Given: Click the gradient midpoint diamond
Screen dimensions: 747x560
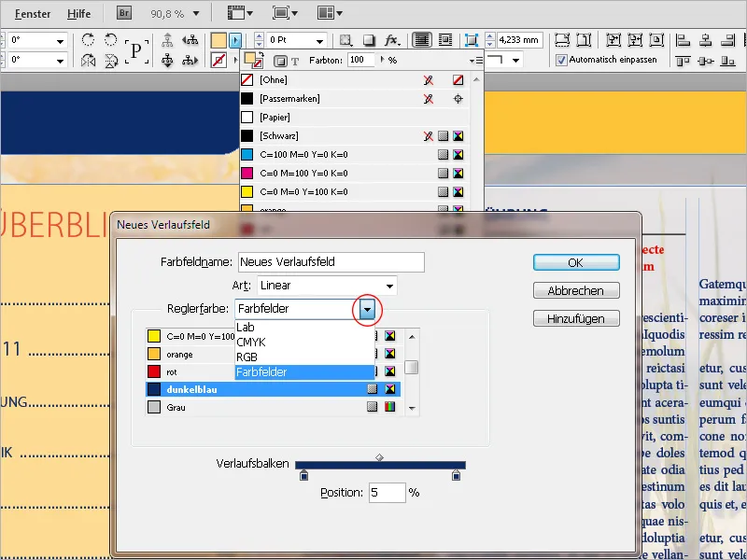Looking at the screenshot, I should pos(379,457).
